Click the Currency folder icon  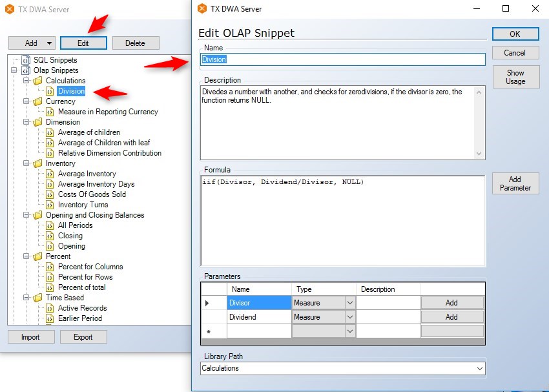click(x=38, y=101)
